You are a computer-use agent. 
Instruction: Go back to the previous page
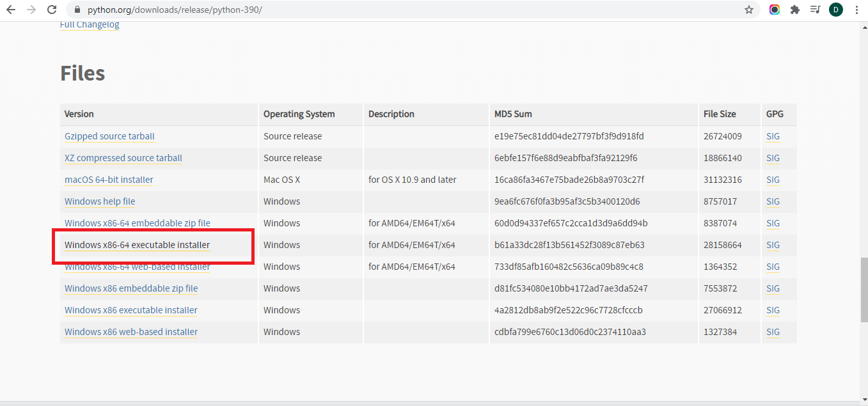(11, 10)
